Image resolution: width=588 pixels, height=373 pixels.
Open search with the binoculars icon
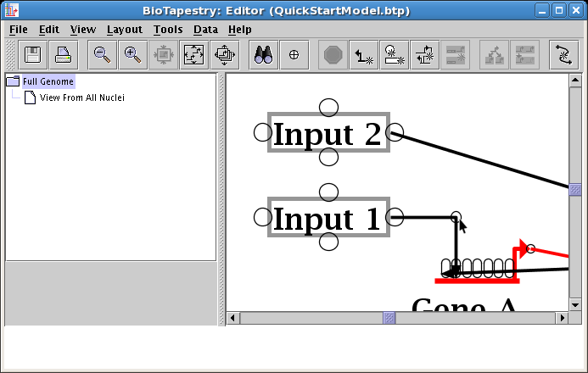tap(264, 54)
